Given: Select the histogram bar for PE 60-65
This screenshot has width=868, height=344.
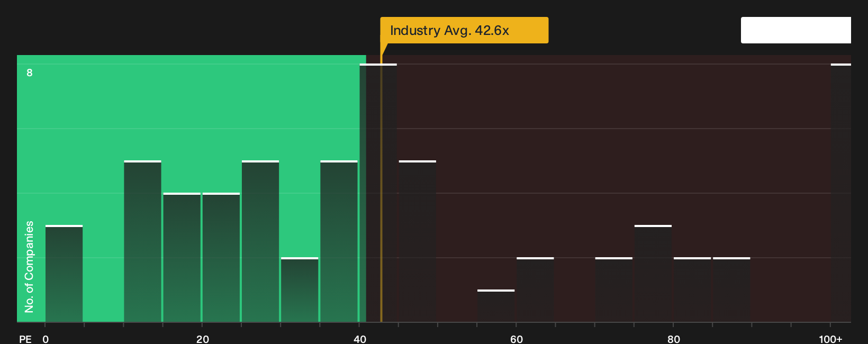Looking at the screenshot, I should (x=535, y=289).
